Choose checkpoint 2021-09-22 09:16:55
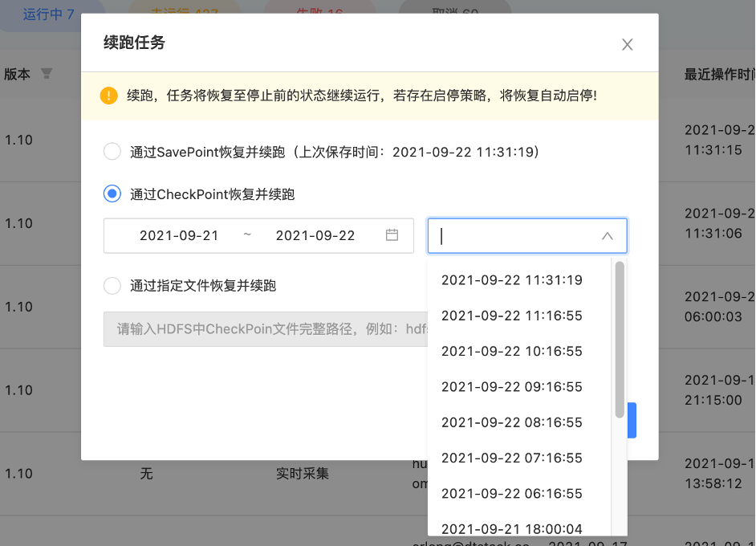756x546 pixels. click(520, 387)
